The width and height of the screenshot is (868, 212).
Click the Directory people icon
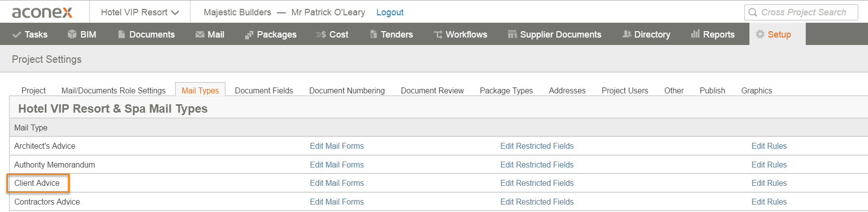[627, 34]
